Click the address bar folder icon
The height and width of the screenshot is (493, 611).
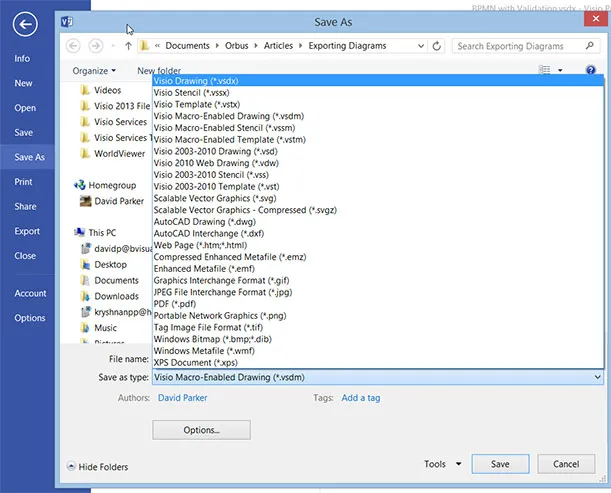click(x=145, y=46)
